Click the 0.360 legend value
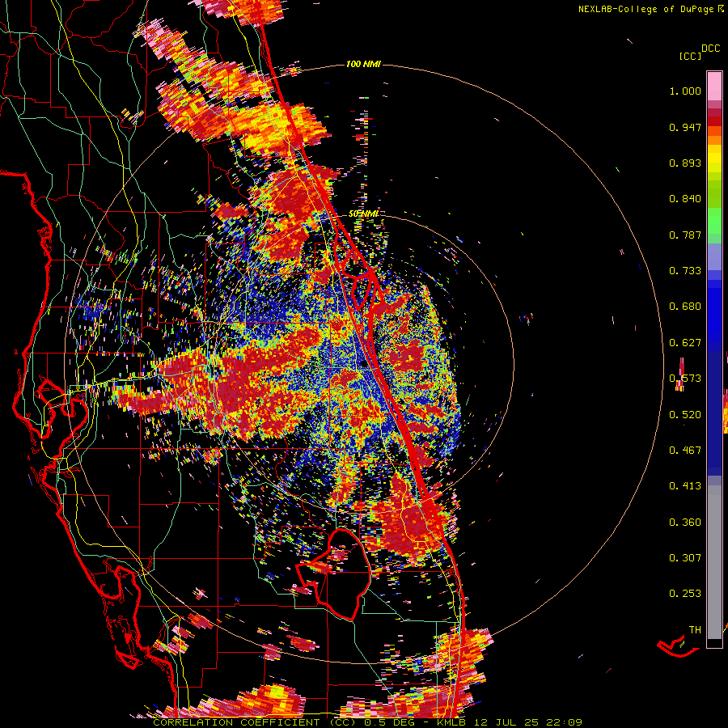Viewport: 728px width, 728px height. coord(685,523)
